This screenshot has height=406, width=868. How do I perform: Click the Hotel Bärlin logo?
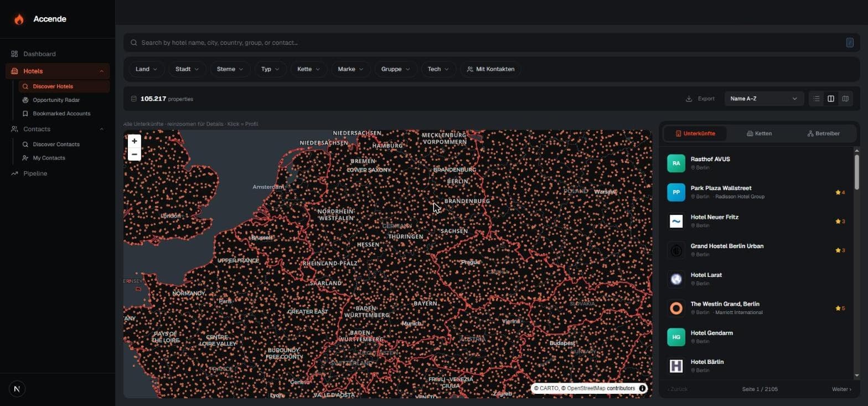point(676,366)
